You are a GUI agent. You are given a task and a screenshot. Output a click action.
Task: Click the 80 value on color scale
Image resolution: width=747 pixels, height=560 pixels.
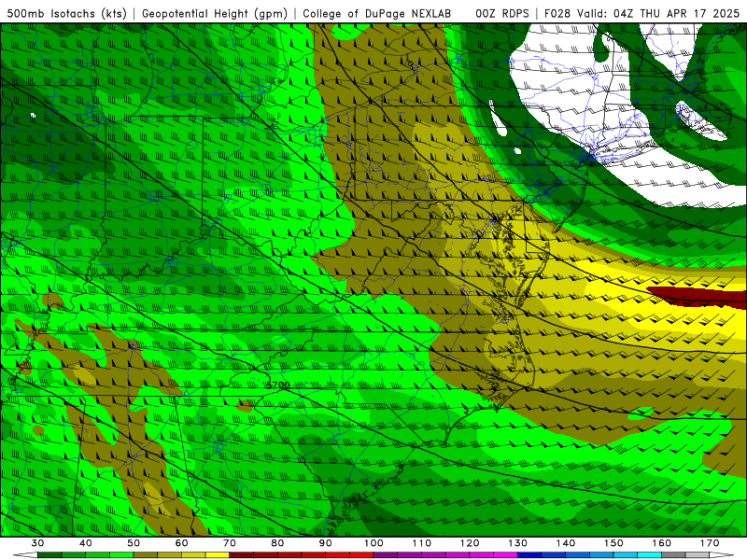coord(277,543)
